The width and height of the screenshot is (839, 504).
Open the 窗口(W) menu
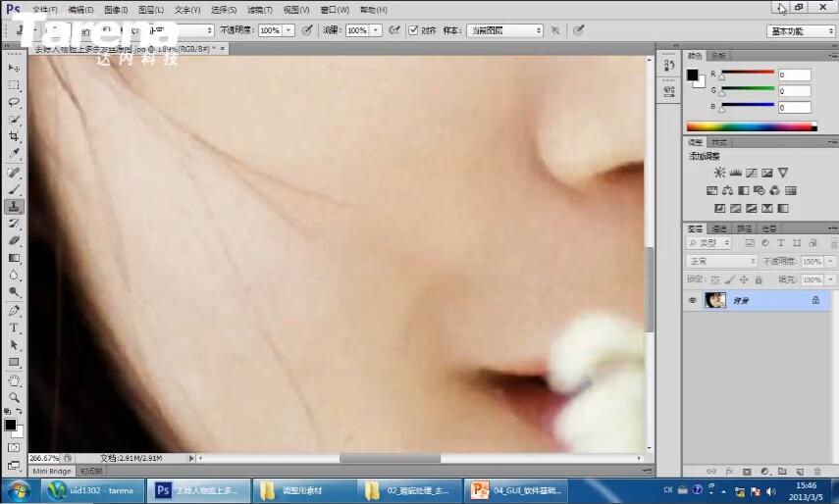point(335,10)
